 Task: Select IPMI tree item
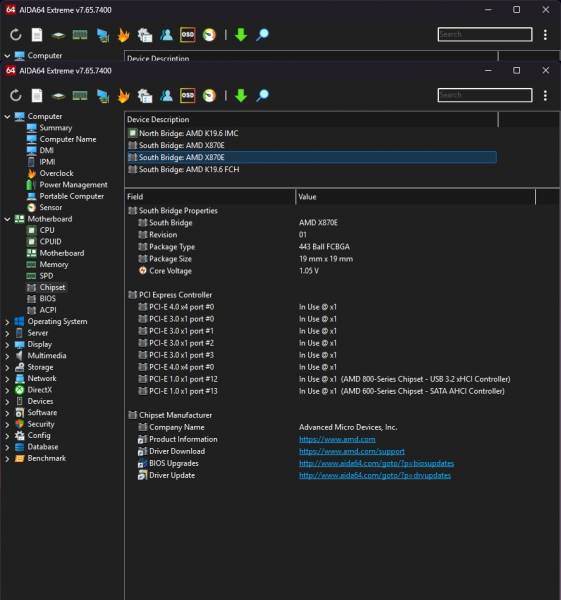(47, 162)
